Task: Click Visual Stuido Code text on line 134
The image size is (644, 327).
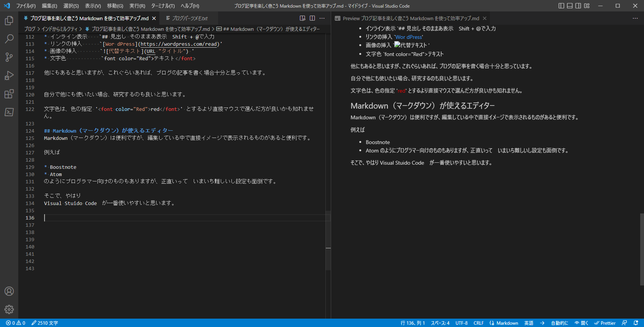Action: point(70,204)
